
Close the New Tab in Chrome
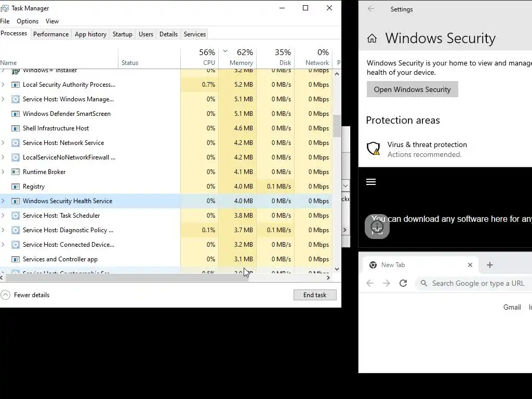(x=470, y=265)
